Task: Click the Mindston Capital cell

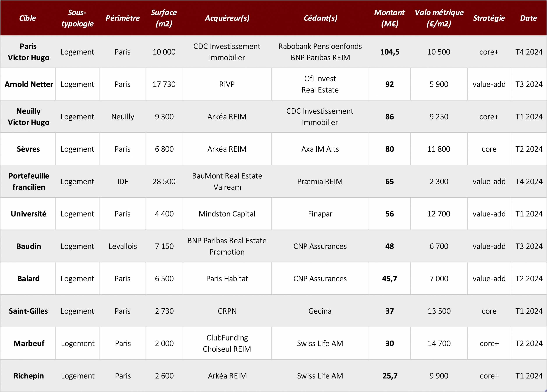Action: tap(227, 214)
